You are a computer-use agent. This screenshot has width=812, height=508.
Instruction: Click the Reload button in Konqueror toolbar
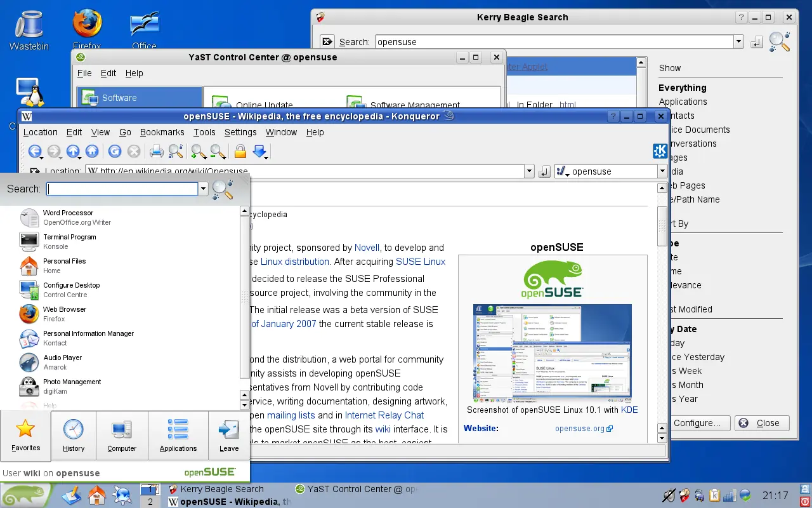(114, 151)
